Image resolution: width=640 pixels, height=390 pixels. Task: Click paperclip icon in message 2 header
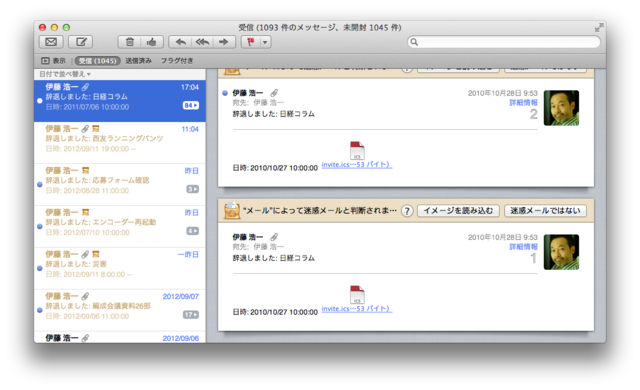274,93
